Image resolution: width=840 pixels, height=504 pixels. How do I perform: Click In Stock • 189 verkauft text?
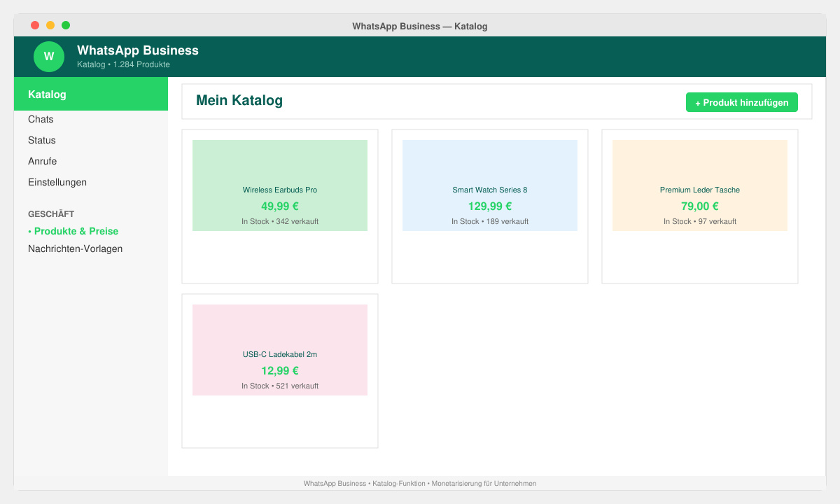click(490, 221)
